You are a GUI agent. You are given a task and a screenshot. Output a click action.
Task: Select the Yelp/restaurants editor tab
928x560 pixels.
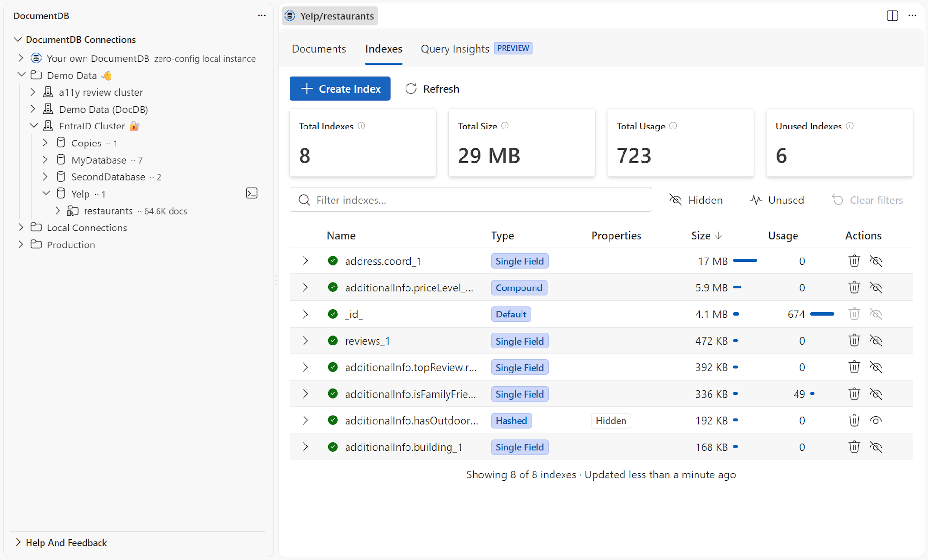click(330, 16)
